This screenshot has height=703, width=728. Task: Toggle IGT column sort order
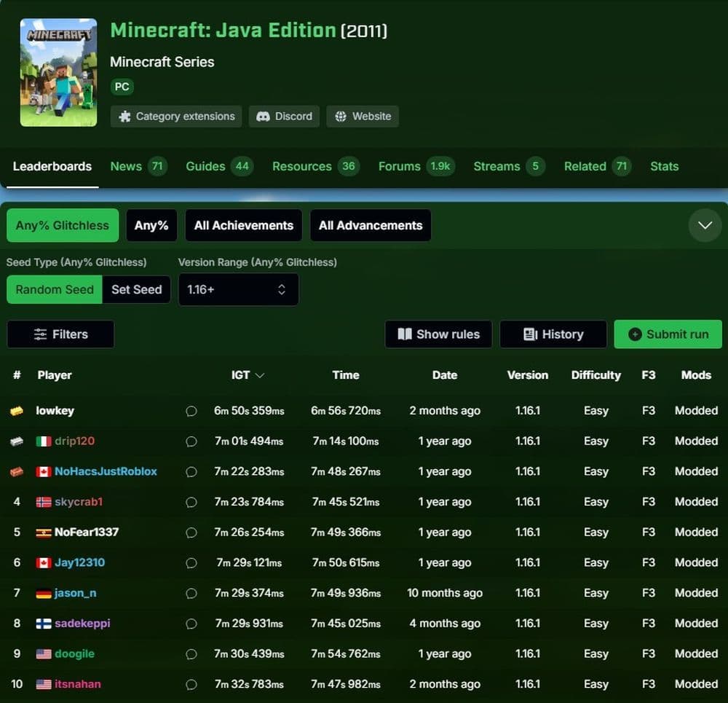click(x=248, y=375)
